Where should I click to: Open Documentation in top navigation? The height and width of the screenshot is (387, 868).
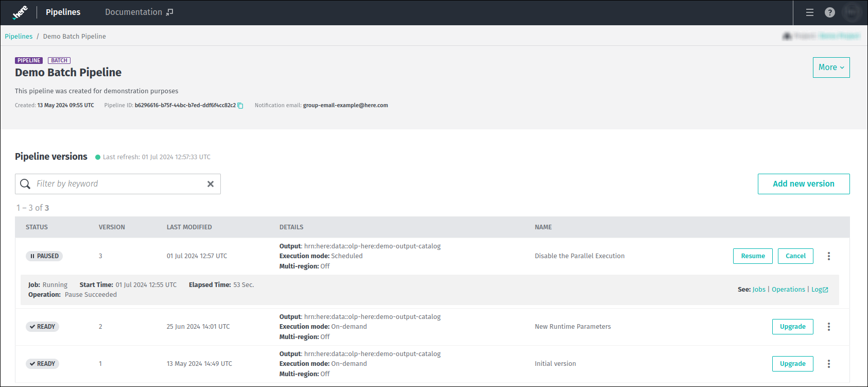pyautogui.click(x=139, y=12)
